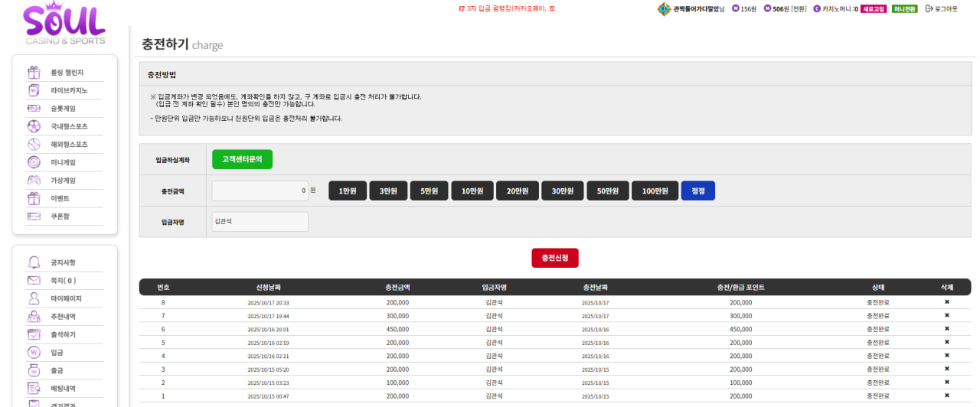This screenshot has width=980, height=407.
Task: Submit with red 충전신청 button
Action: [555, 258]
